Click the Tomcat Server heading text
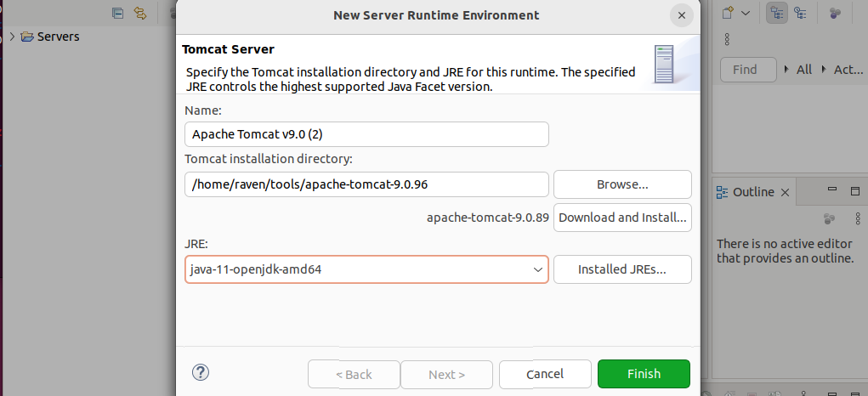868x396 pixels. click(228, 49)
